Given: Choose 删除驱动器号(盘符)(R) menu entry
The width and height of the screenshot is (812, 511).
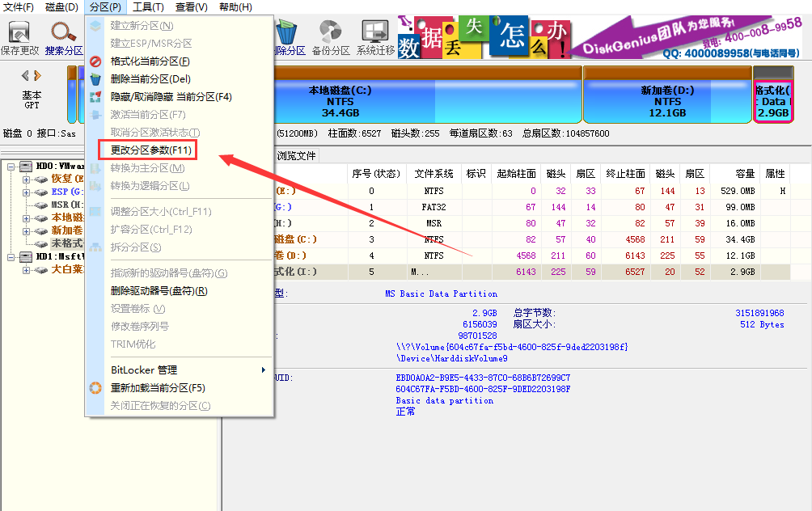Looking at the screenshot, I should pos(159,291).
